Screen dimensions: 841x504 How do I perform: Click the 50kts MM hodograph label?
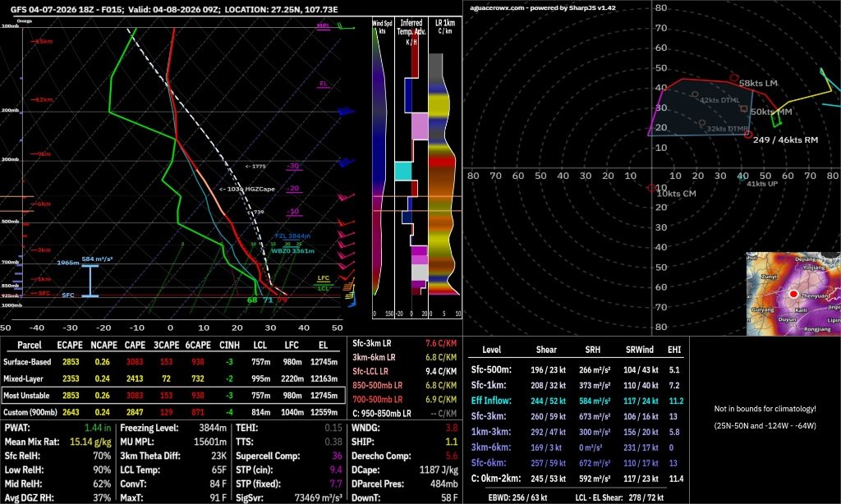pos(770,112)
